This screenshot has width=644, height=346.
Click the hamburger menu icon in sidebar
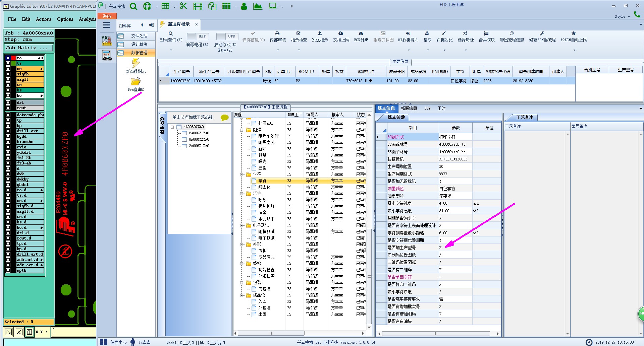pos(106,25)
